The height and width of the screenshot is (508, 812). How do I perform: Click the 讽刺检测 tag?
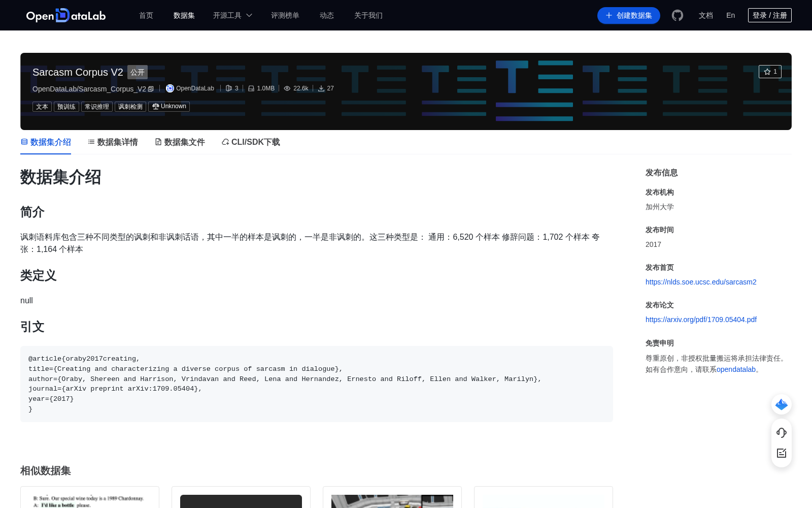pos(130,107)
